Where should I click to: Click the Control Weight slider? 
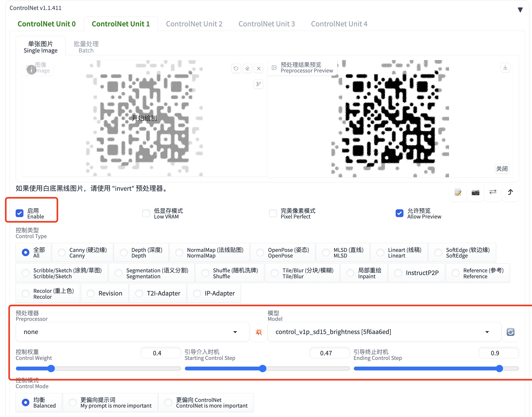tap(98, 369)
